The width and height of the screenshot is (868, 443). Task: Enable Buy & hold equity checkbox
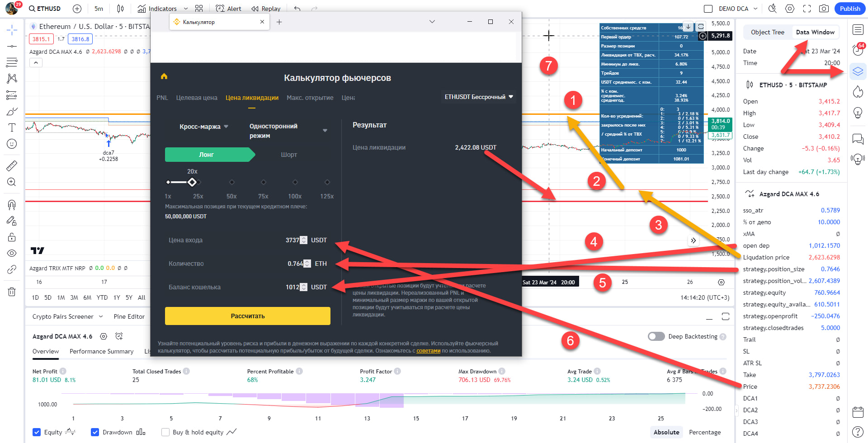click(165, 432)
